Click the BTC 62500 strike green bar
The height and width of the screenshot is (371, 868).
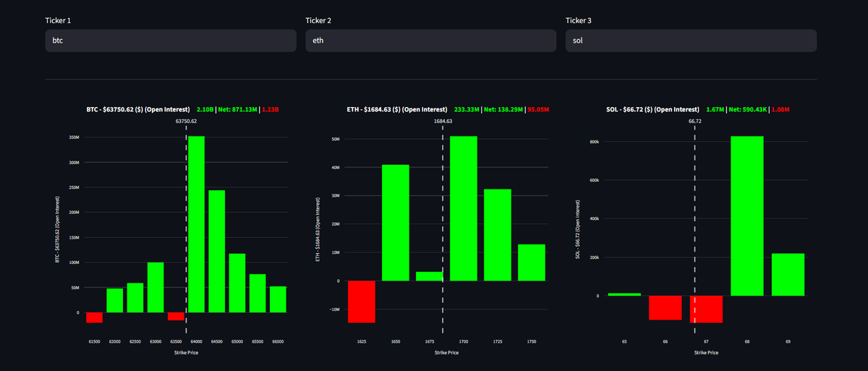(x=135, y=298)
